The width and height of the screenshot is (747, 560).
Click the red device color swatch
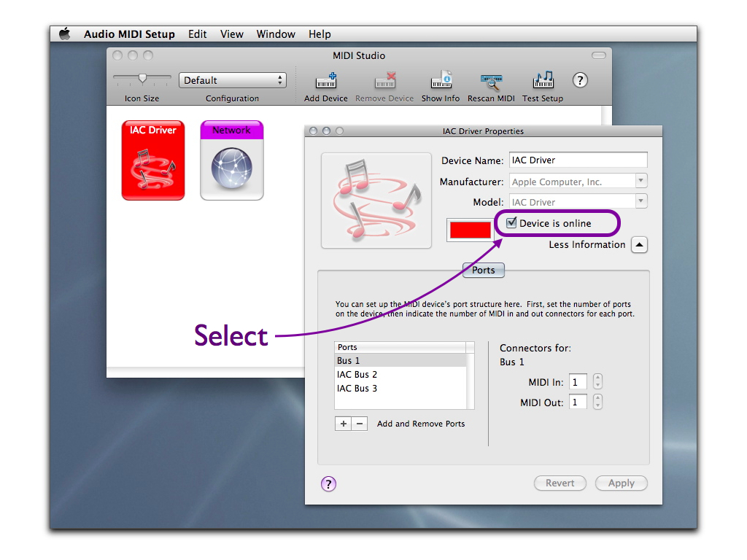(471, 230)
